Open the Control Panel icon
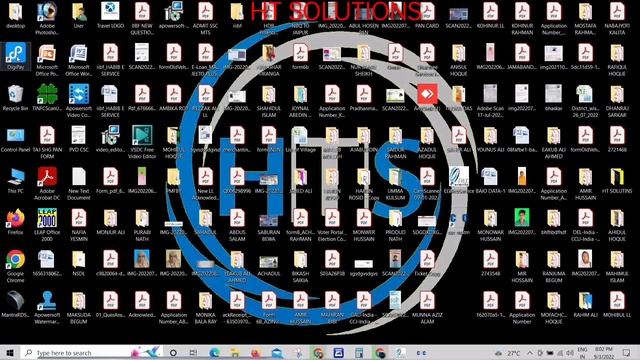 [15, 140]
